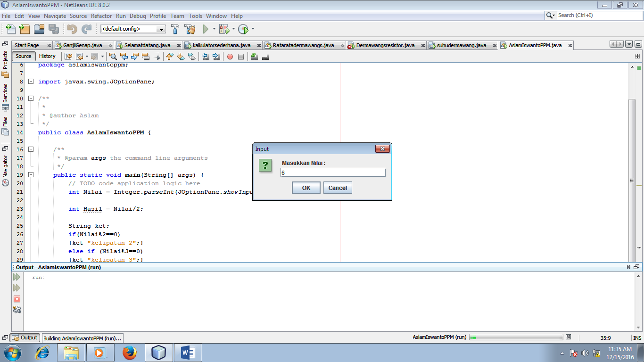Redo using the toolbar arrow icon
Screen dimensions: 644x362
pyautogui.click(x=86, y=29)
